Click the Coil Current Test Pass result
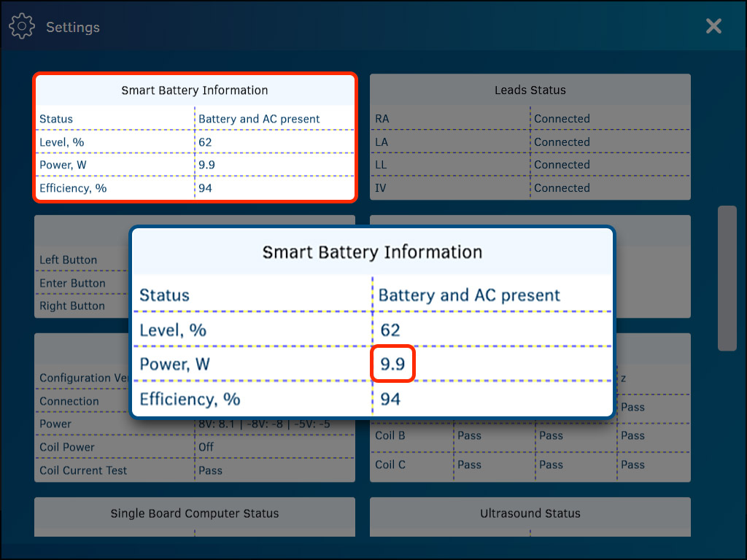Image resolution: width=747 pixels, height=560 pixels. [x=209, y=470]
